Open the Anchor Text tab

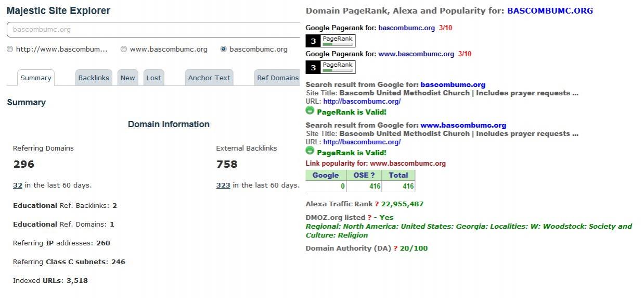pos(209,78)
